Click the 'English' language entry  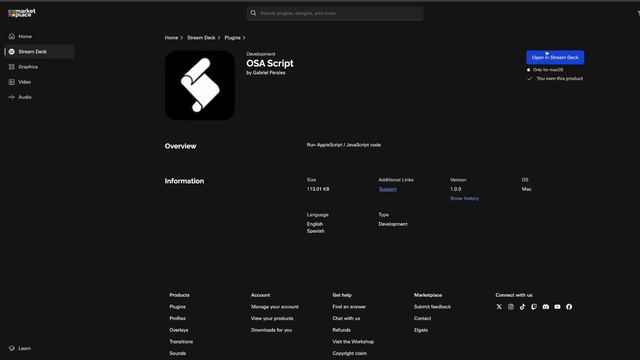(315, 224)
